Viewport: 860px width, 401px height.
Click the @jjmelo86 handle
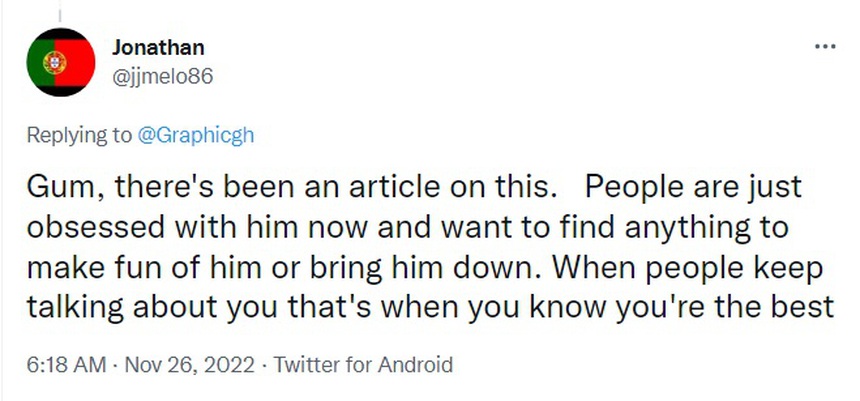[163, 75]
